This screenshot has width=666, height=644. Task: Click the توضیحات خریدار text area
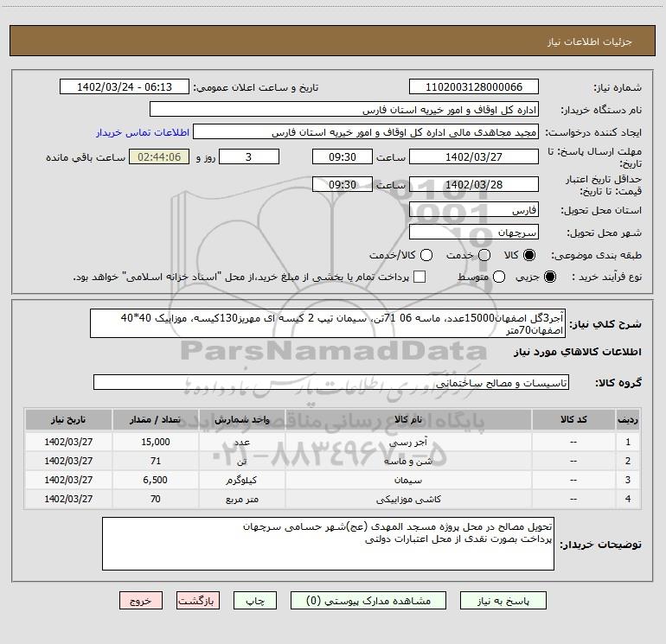[x=328, y=544]
